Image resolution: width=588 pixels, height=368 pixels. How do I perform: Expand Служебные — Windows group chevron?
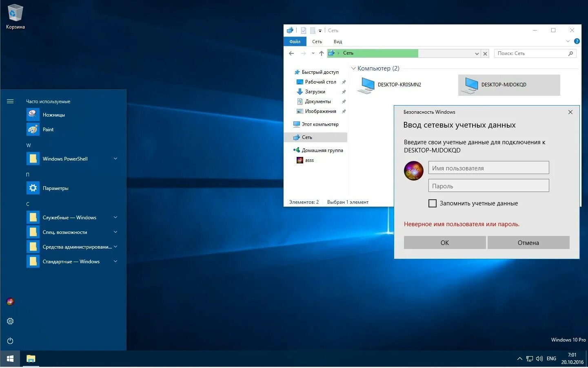(x=115, y=217)
